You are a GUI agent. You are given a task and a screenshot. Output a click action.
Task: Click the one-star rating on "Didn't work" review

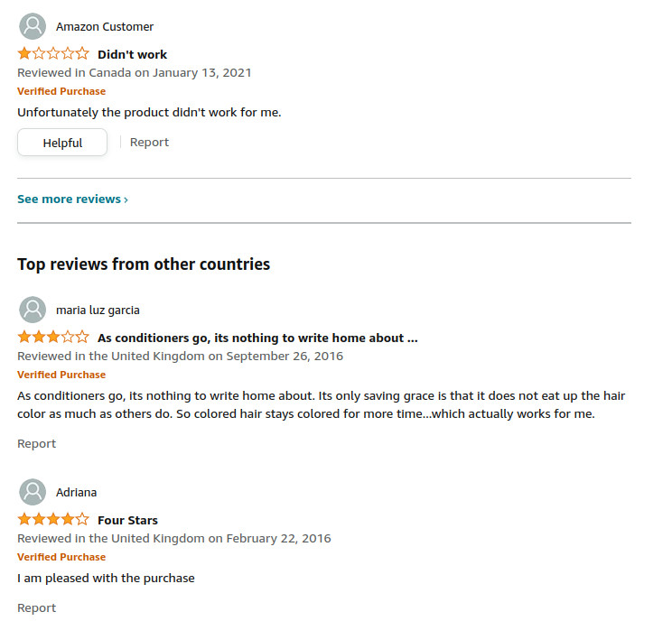click(53, 54)
